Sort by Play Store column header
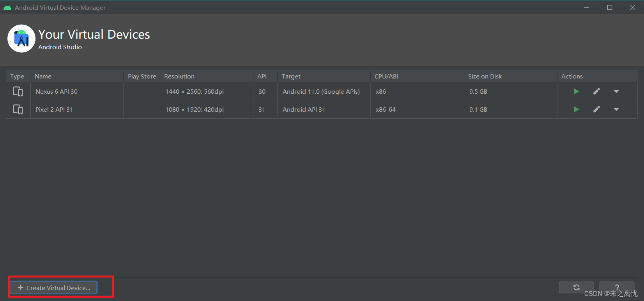Screen dimensions: 644x301 pyautogui.click(x=142, y=77)
